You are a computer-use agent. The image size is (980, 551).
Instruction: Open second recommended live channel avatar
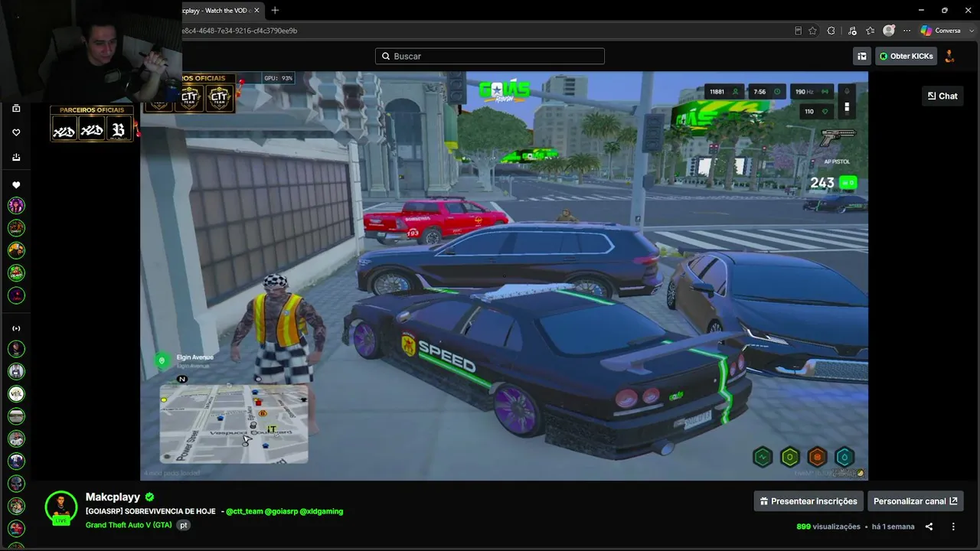coord(16,371)
